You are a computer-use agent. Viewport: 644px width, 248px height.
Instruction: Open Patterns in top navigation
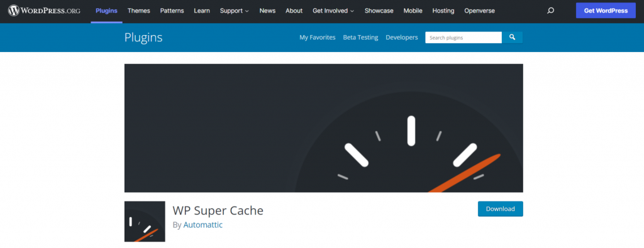point(172,11)
